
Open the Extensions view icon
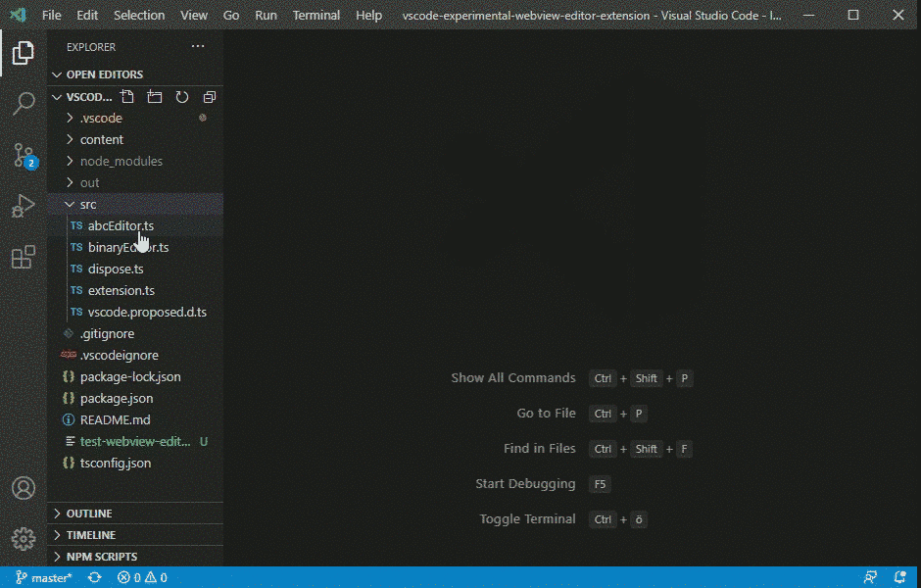click(24, 258)
